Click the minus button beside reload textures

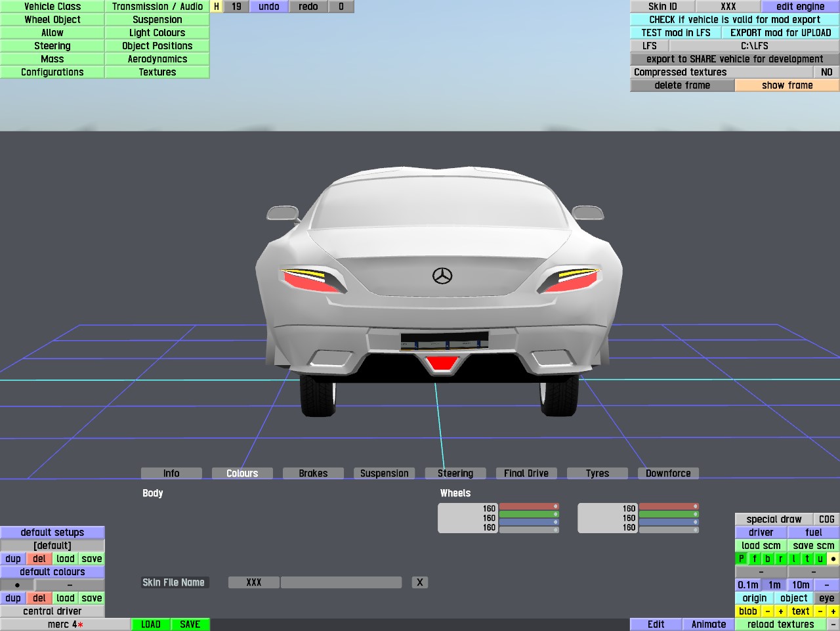pyautogui.click(x=833, y=624)
